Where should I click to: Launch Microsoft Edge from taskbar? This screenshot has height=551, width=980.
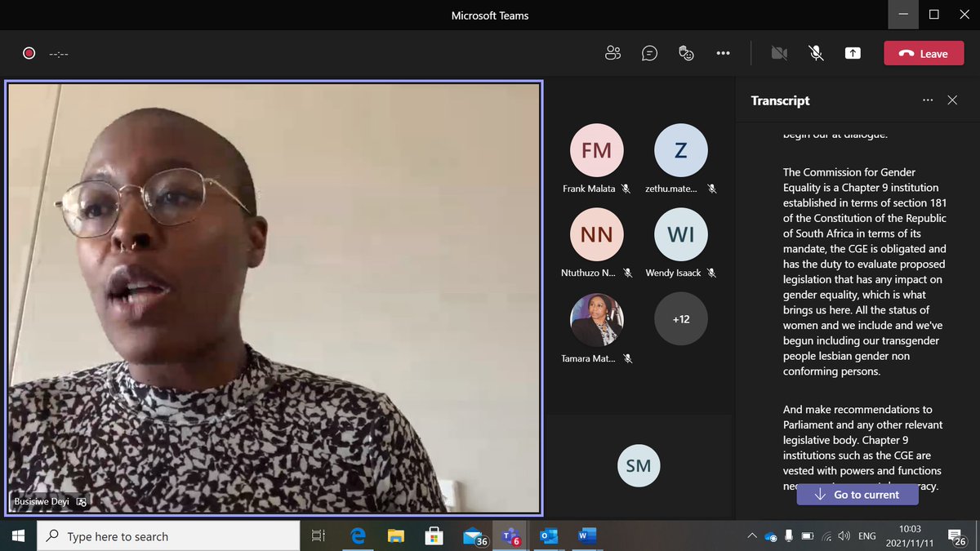tap(358, 536)
